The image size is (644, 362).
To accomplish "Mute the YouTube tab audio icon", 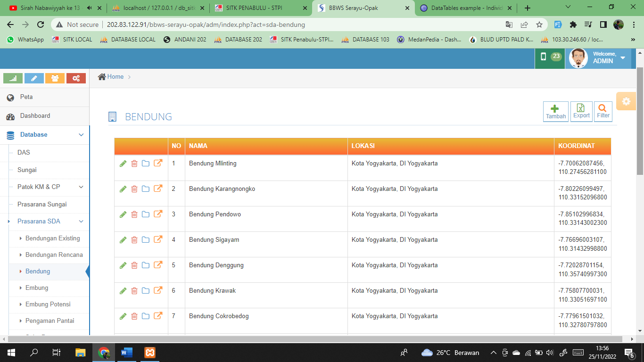I will pos(90,8).
